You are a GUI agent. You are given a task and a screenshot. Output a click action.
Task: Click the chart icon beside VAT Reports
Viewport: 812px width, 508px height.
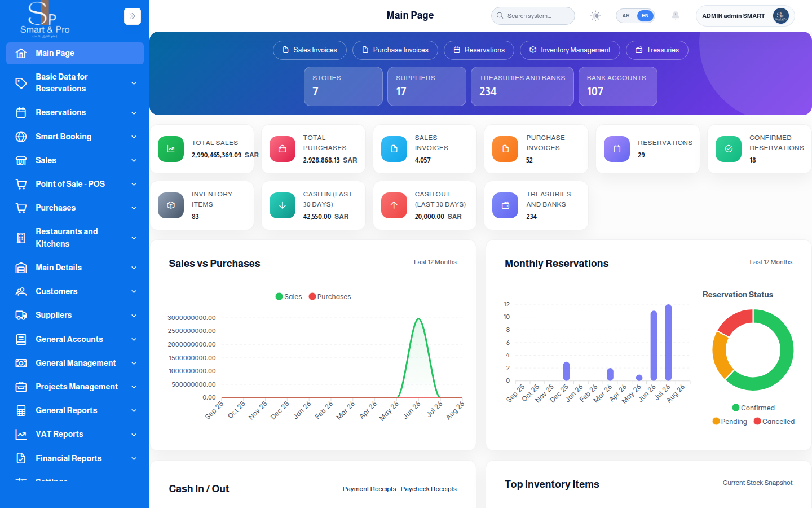[21, 434]
